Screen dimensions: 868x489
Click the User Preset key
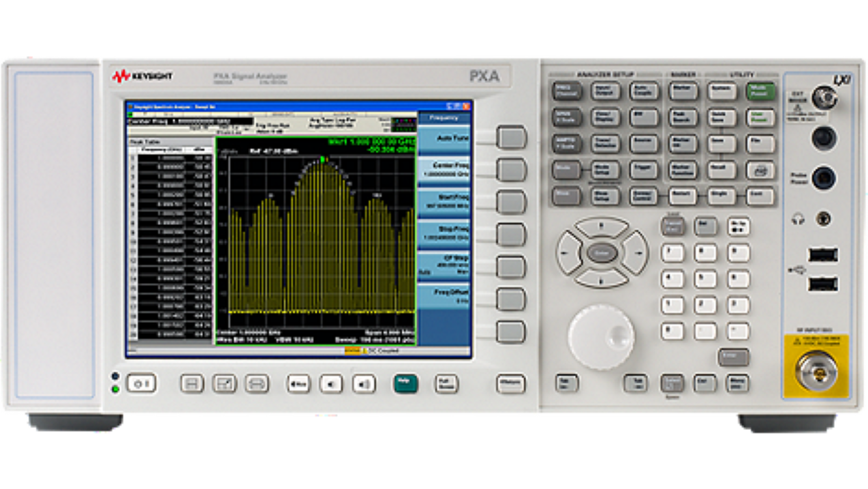761,118
